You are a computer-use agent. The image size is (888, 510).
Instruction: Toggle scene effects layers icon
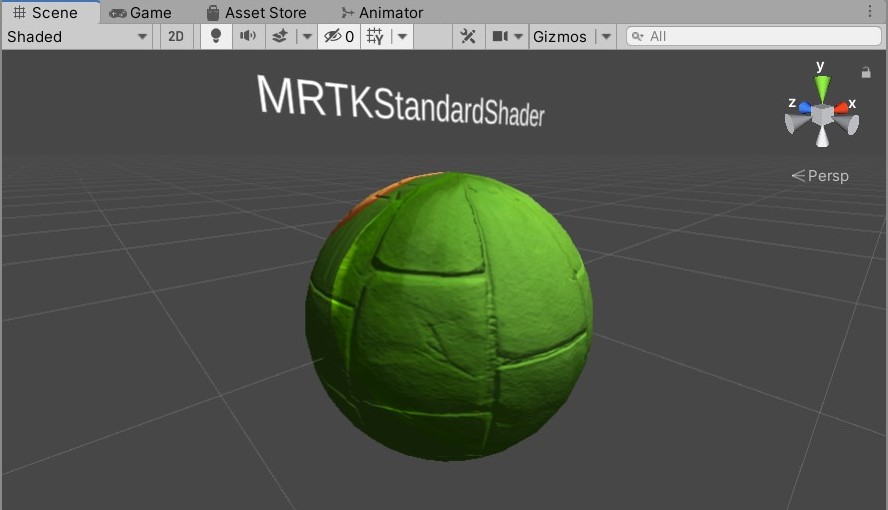click(280, 37)
